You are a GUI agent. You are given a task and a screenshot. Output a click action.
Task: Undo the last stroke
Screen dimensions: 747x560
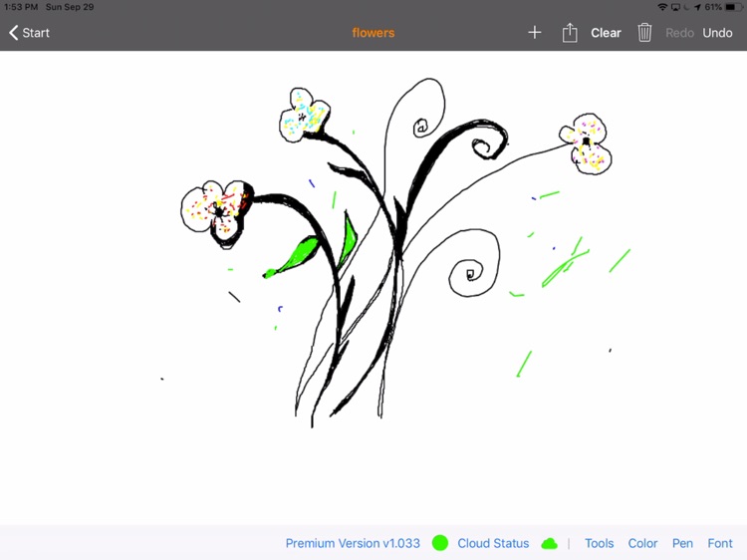[717, 33]
